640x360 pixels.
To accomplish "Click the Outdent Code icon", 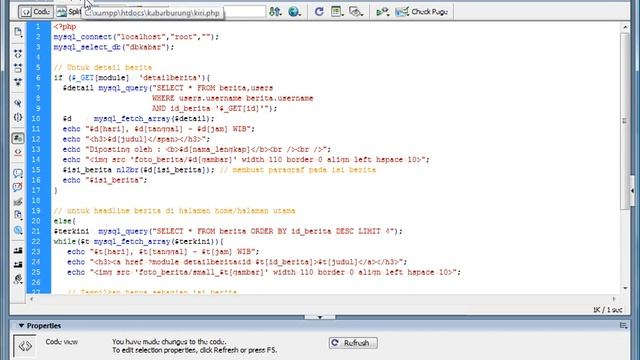I will coord(18,264).
